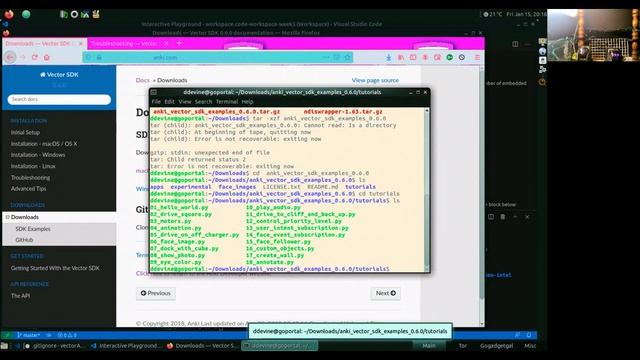
Task: Split the VS Code terminal panel
Action: coord(491,217)
